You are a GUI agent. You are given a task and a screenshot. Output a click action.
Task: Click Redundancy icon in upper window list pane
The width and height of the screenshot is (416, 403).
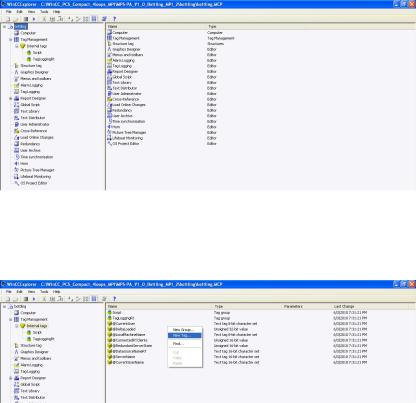click(x=109, y=110)
